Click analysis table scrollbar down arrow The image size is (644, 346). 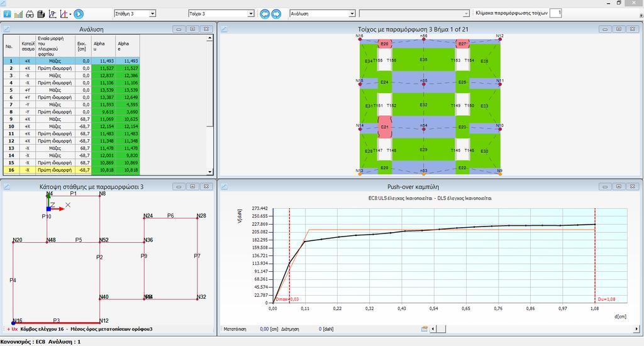click(210, 172)
